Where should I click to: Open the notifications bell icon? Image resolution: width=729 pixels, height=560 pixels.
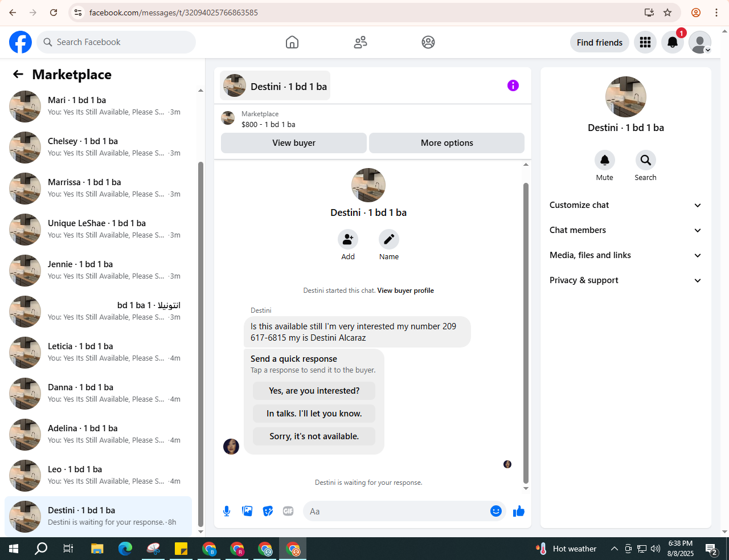coord(673,42)
